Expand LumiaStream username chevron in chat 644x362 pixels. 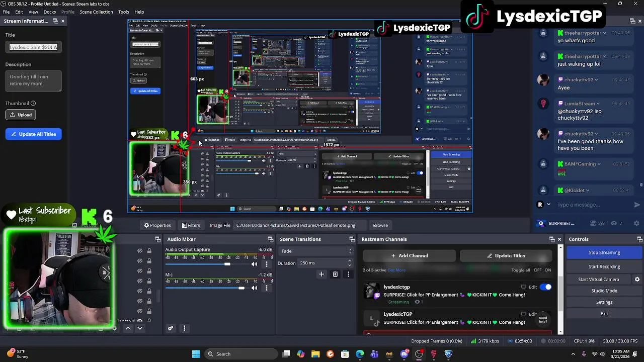coord(598,104)
